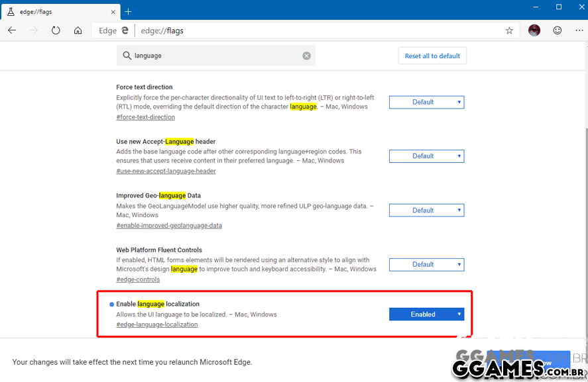This screenshot has height=382, width=588.
Task: Open the Enabled dropdown for language localization
Action: coord(426,314)
